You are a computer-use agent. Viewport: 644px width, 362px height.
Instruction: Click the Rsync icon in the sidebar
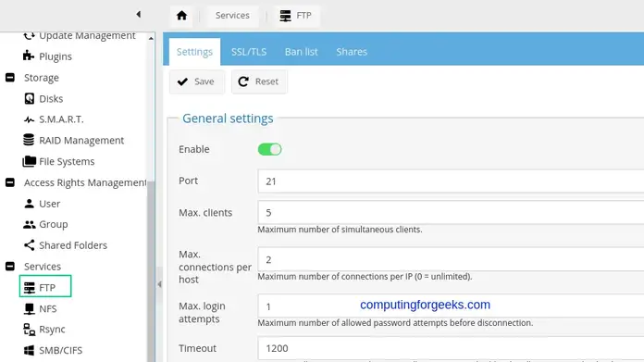[x=30, y=329]
